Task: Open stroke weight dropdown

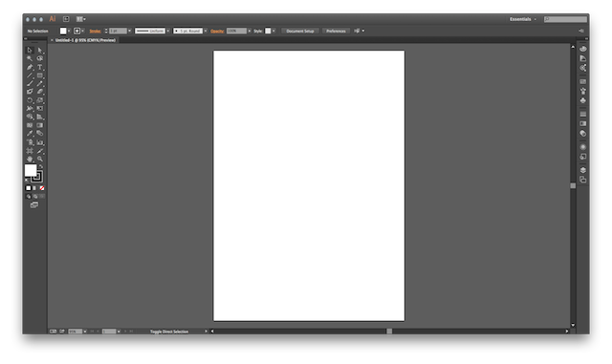Action: [130, 31]
